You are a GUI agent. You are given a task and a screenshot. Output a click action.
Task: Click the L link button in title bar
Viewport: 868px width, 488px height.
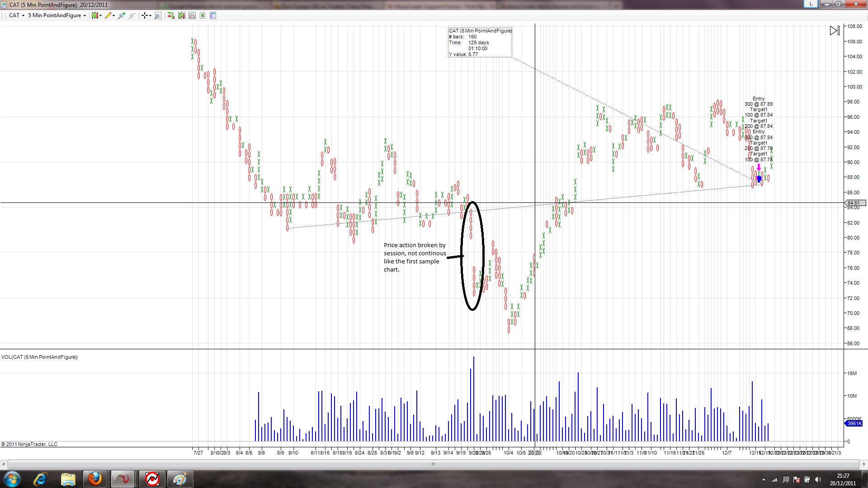pos(811,4)
